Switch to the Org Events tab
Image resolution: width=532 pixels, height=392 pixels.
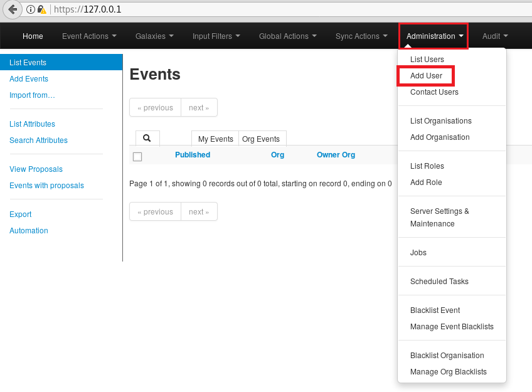point(260,139)
